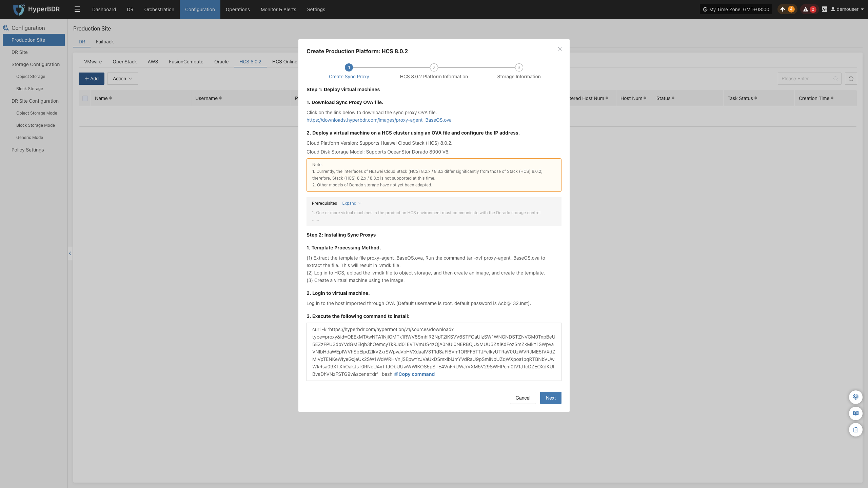The height and width of the screenshot is (488, 868).
Task: Sort by Host Num column arrows
Action: (x=645, y=98)
